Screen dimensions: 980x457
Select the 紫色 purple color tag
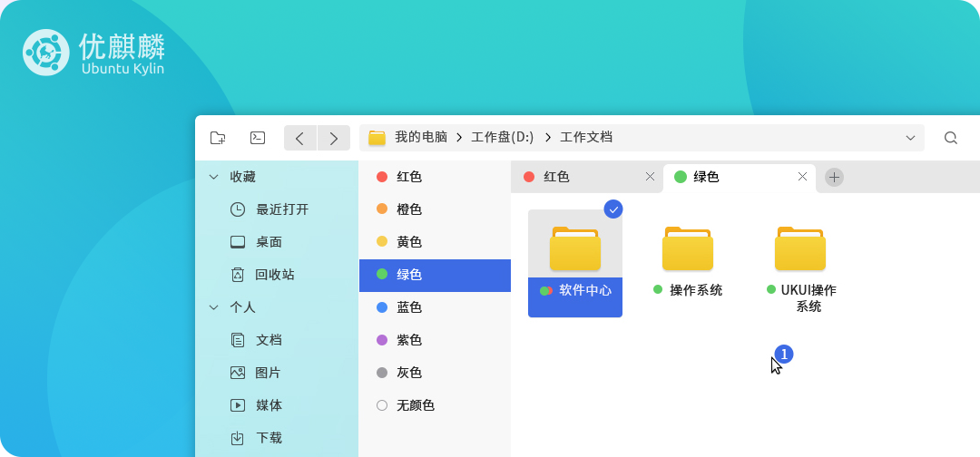click(408, 340)
